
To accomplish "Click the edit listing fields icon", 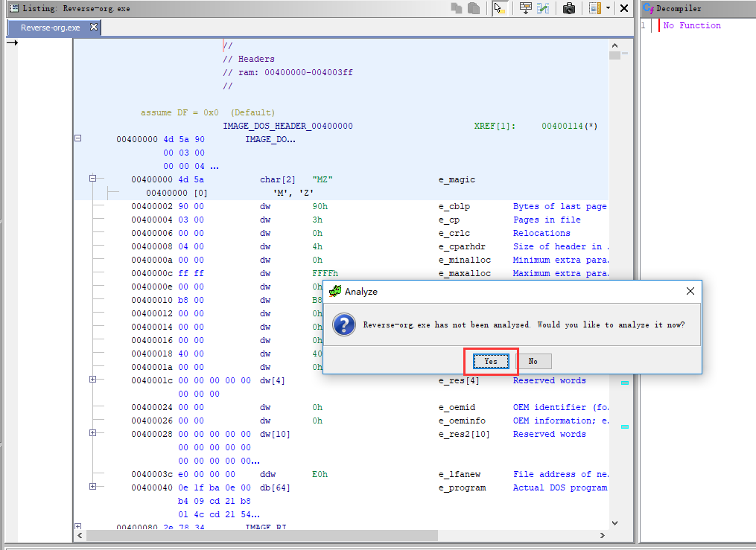I will 594,8.
